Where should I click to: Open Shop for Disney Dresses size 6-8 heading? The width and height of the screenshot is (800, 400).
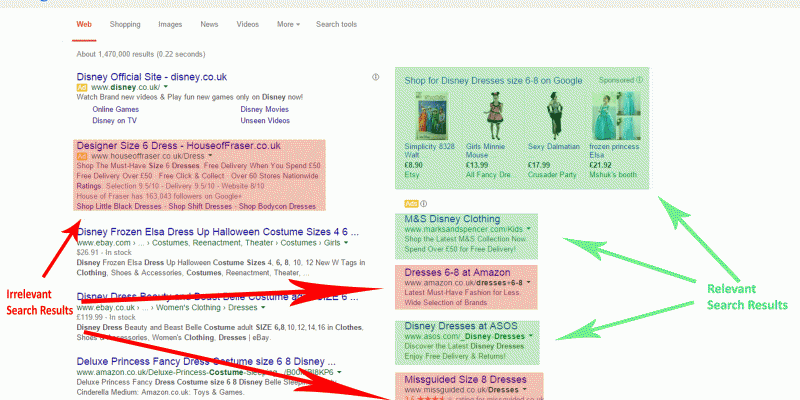click(493, 81)
